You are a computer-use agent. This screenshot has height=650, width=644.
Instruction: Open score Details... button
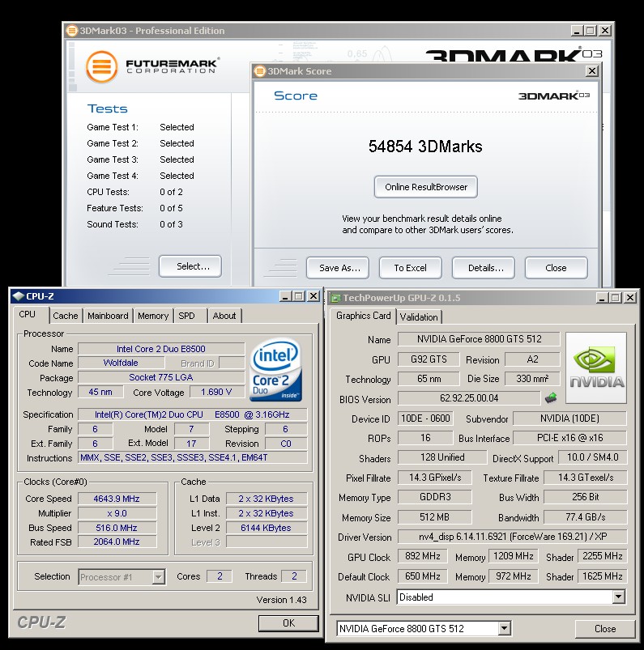(484, 268)
